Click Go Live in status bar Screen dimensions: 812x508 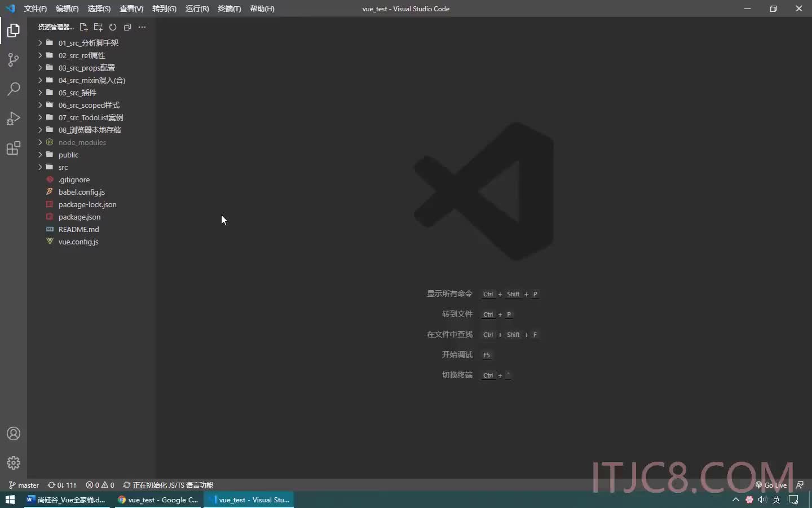(771, 485)
